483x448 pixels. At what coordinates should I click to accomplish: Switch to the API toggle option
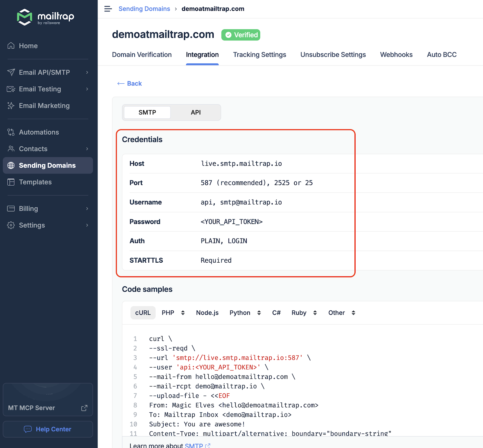click(x=196, y=112)
